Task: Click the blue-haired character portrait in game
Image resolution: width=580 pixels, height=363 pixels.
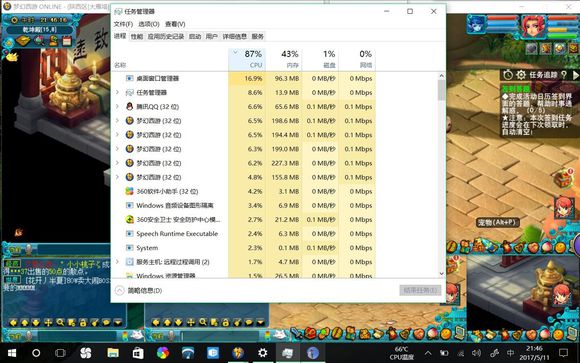Action: 476,24
